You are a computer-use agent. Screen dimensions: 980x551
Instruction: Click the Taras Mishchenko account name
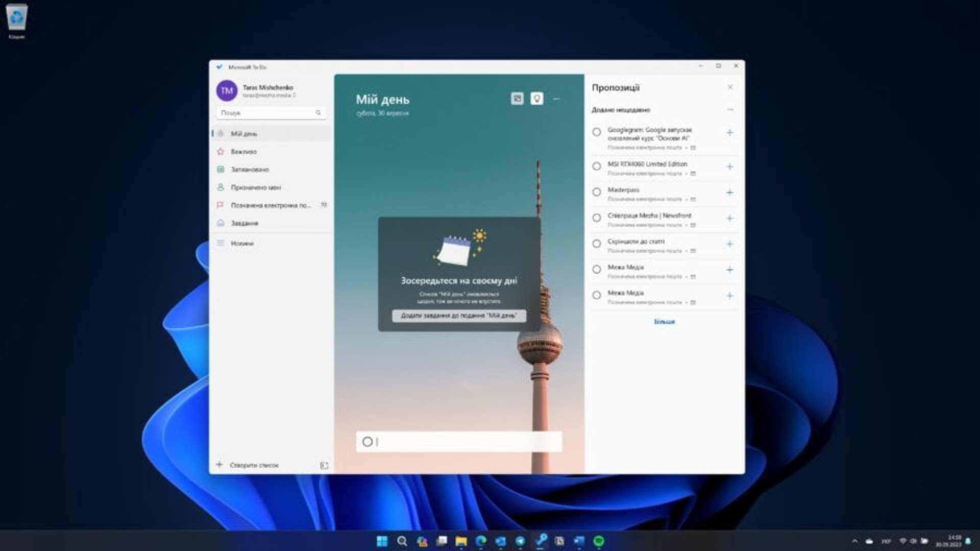click(x=268, y=88)
